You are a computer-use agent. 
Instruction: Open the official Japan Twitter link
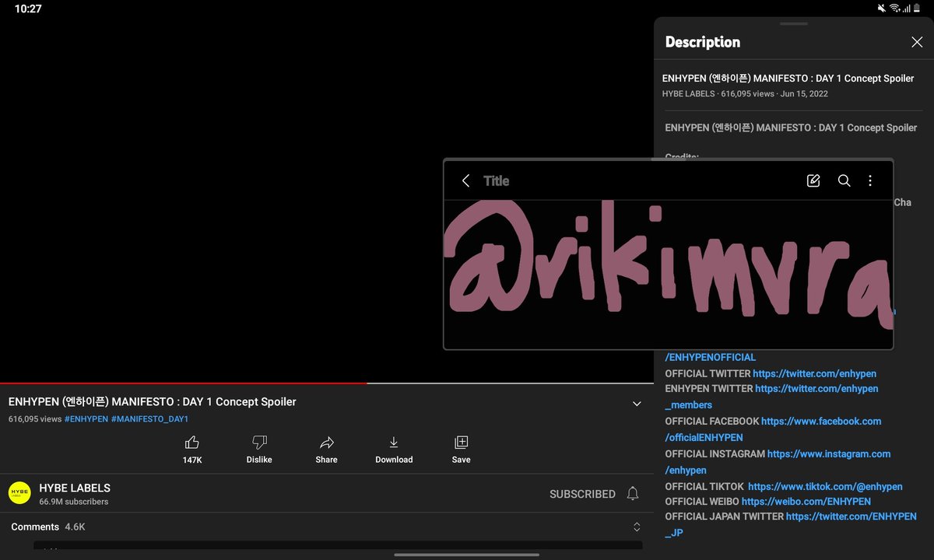(x=791, y=525)
